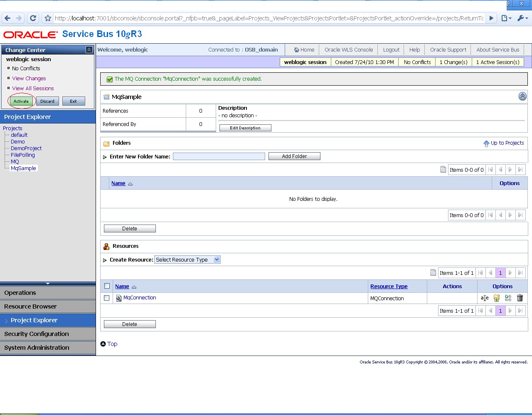The image size is (532, 415).
Task: Open the table customizer icon above the Folders table
Action: 443,170
